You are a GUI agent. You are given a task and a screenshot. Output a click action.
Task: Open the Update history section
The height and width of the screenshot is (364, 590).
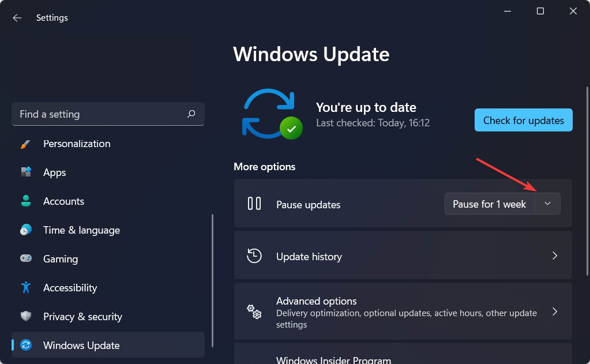403,255
